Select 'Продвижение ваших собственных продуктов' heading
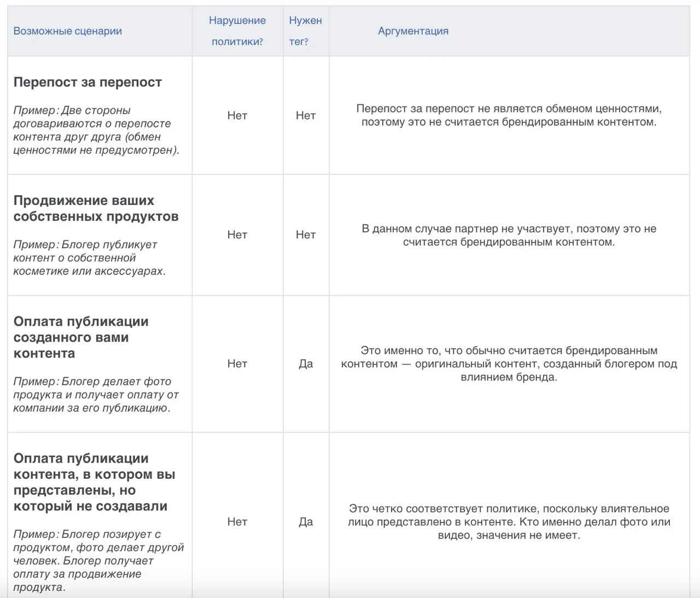This screenshot has height=598, width=700. 96,208
